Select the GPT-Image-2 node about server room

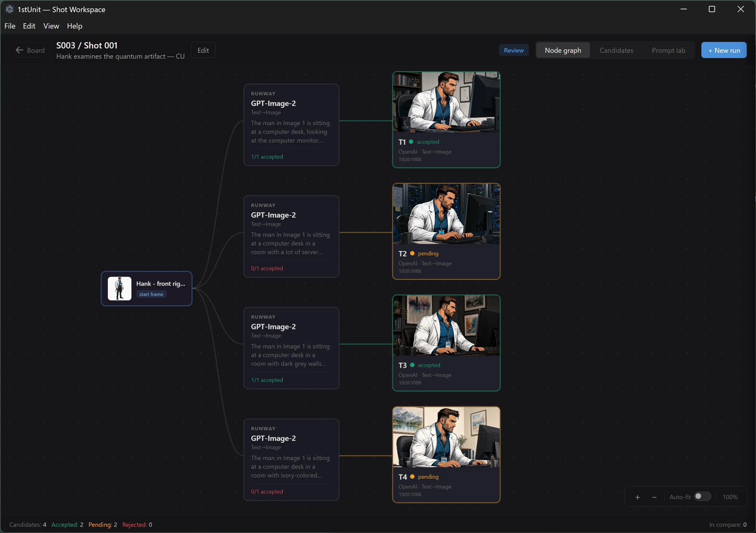291,237
